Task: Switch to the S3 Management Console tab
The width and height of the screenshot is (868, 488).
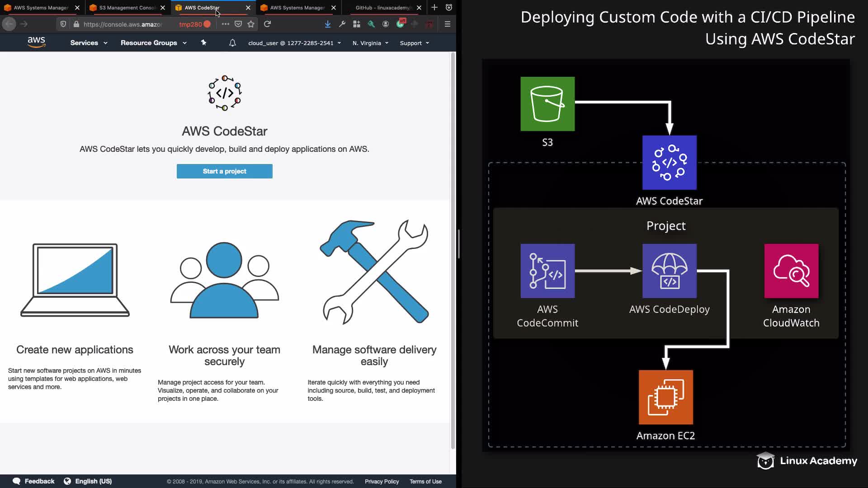Action: [x=127, y=8]
